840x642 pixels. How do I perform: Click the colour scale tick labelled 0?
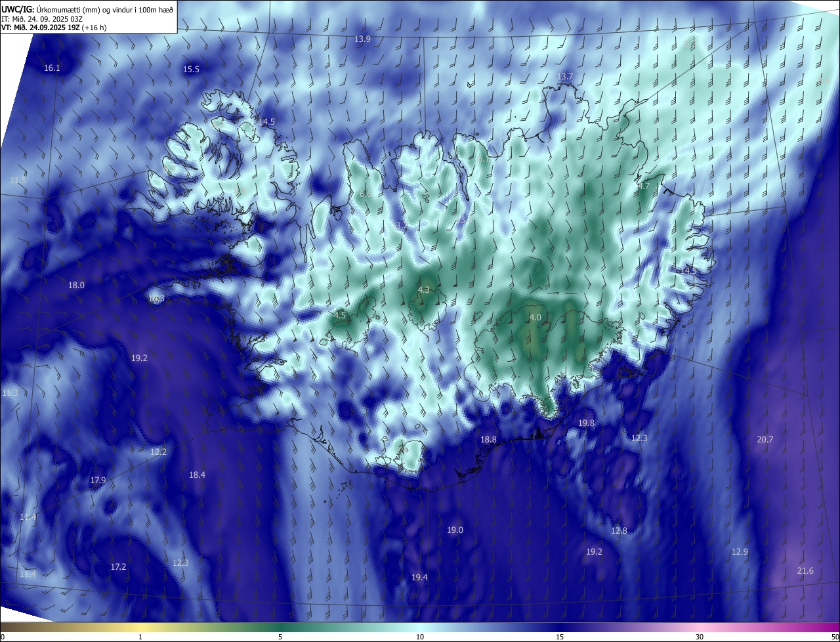coord(3,637)
